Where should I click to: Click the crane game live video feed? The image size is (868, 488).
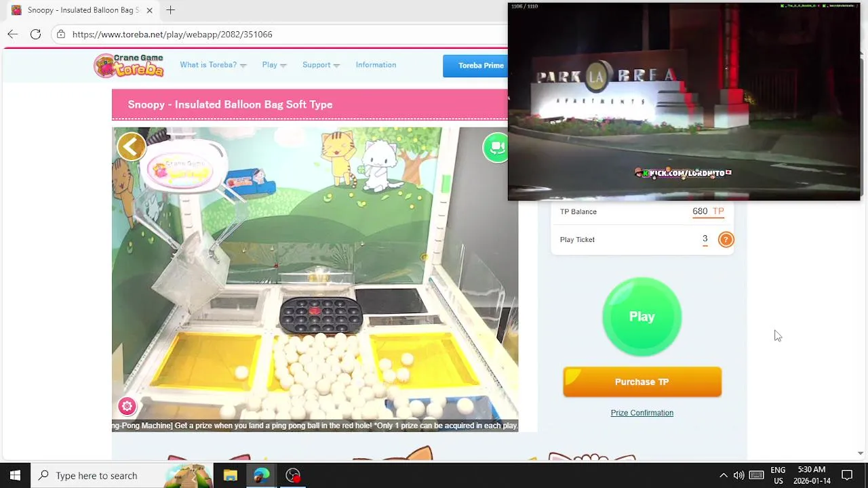(x=315, y=279)
